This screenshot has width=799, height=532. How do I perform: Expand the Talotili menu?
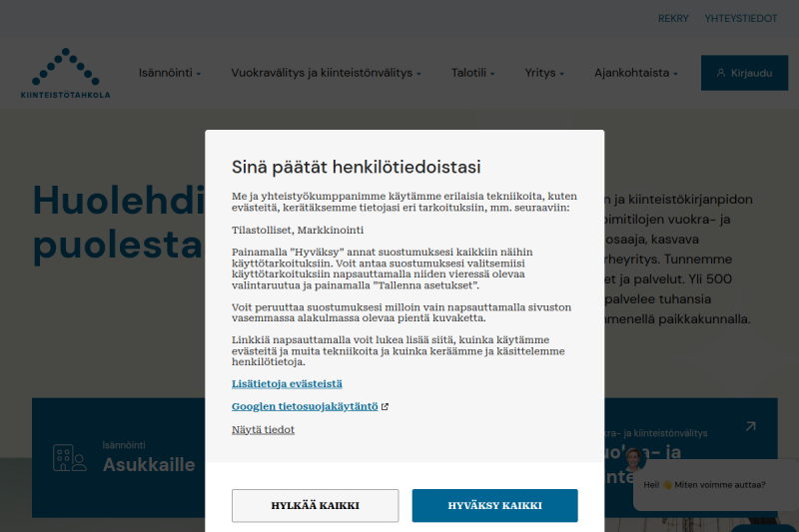472,73
